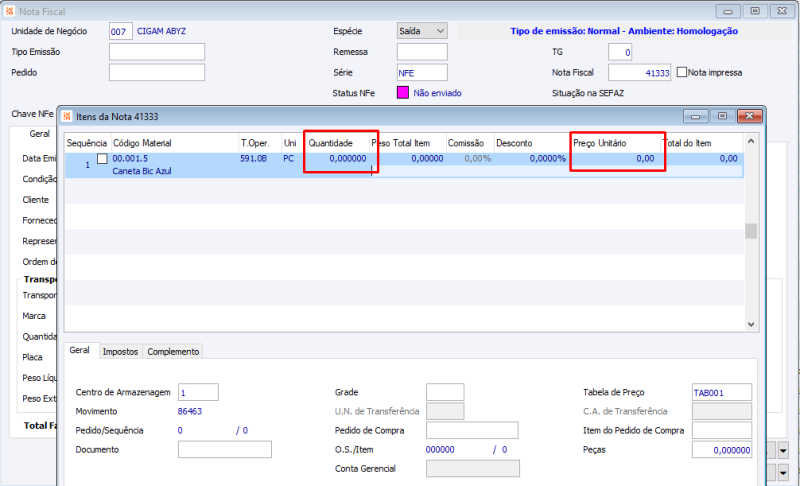Maximize the Itens da Nota window
This screenshot has height=486, width=800.
722,116
